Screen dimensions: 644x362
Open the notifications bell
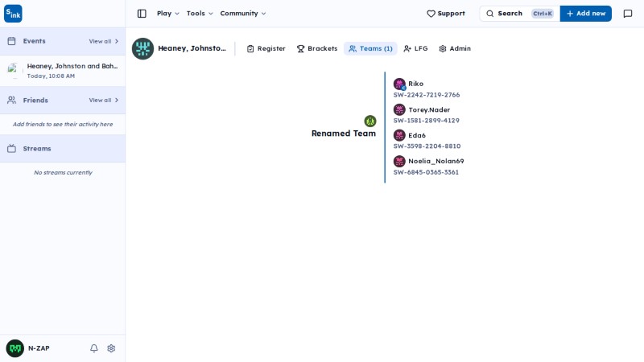pos(94,348)
